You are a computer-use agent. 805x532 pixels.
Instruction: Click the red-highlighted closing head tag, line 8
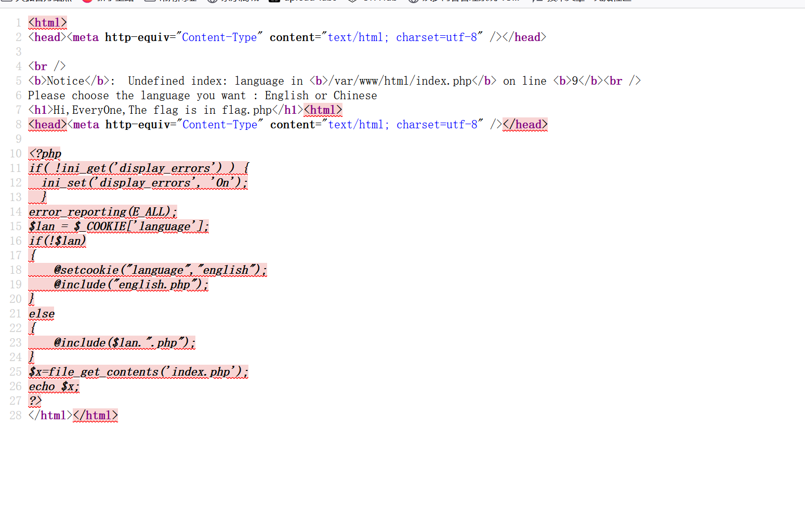click(x=525, y=125)
